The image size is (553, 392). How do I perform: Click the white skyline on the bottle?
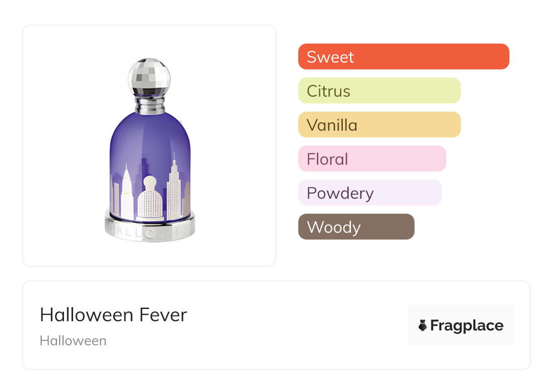tap(174, 191)
